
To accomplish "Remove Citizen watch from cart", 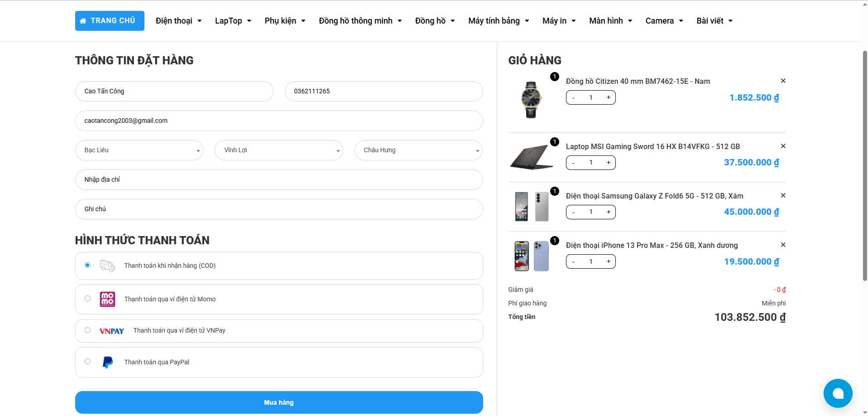I will click(x=783, y=81).
